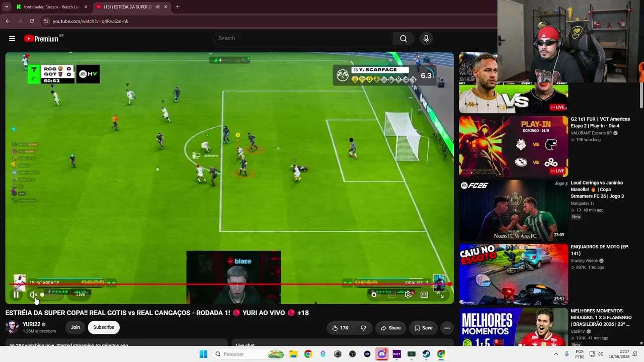This screenshot has height=362, width=644.
Task: Open the YURI22 channel name link
Action: (31, 324)
